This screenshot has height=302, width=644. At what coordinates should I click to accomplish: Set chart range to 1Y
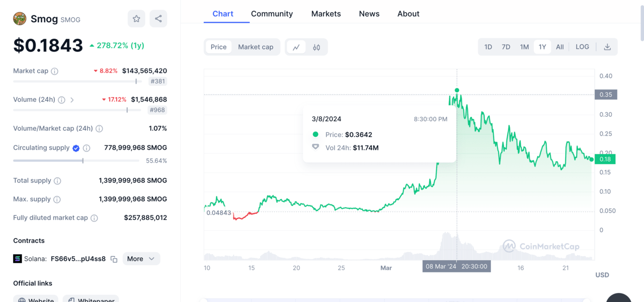542,47
